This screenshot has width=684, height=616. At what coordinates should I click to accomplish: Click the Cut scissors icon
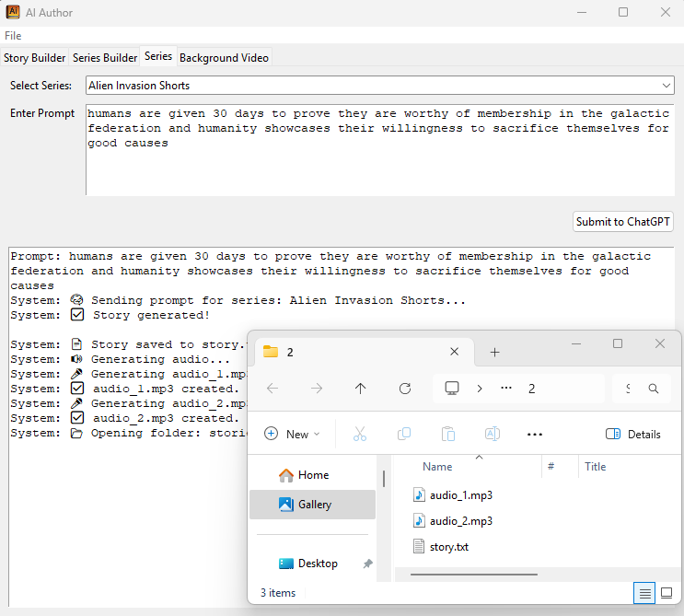pos(360,434)
